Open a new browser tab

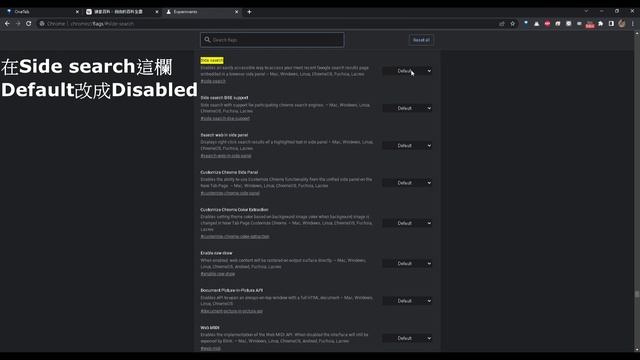point(249,12)
